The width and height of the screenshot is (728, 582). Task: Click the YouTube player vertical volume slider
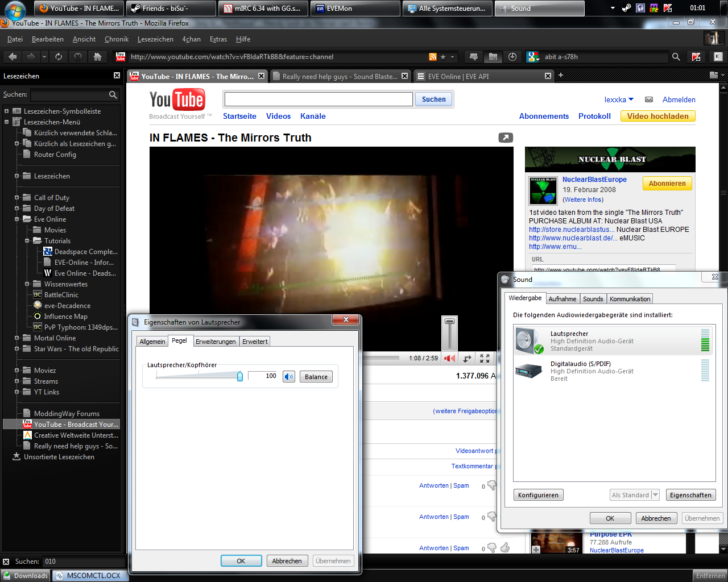449,334
